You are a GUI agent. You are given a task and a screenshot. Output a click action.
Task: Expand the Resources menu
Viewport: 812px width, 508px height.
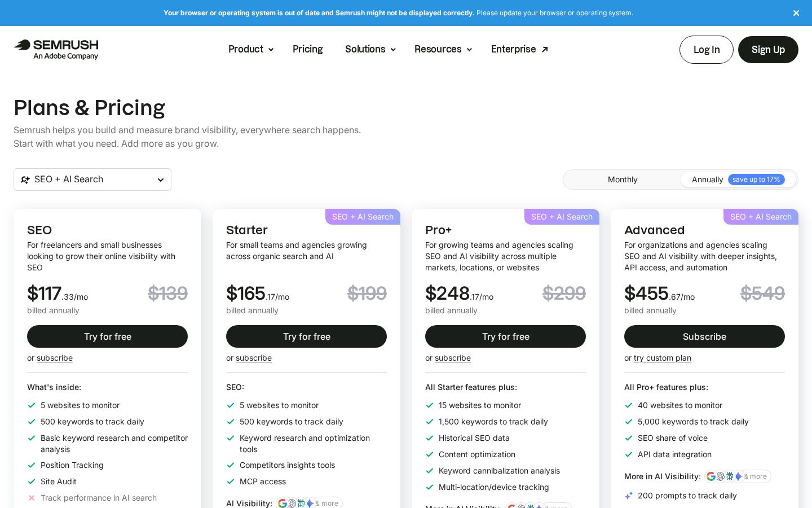click(x=443, y=49)
